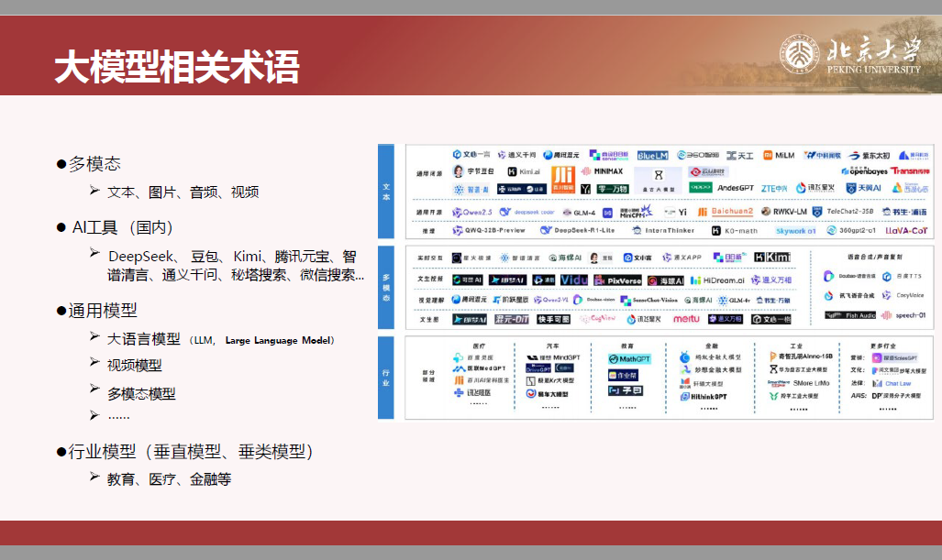Click the DeepSeek-R1-Lite logo
This screenshot has width=942, height=560.
click(577, 230)
